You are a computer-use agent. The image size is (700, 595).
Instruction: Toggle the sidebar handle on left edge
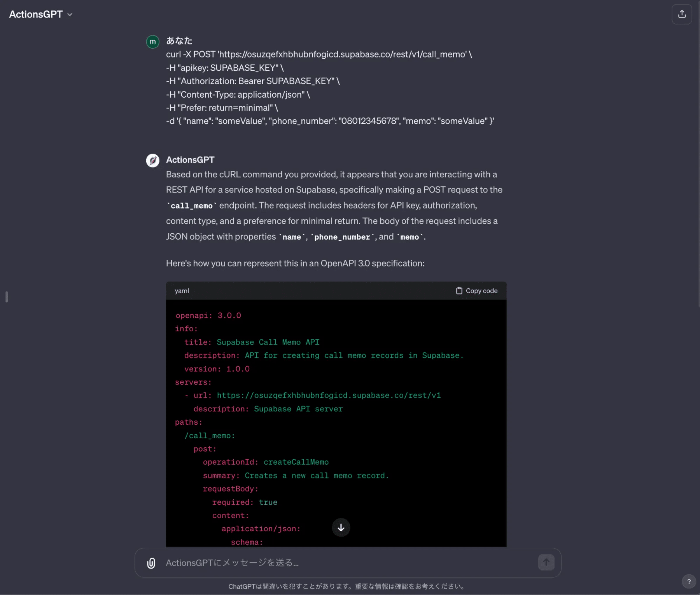(7, 297)
